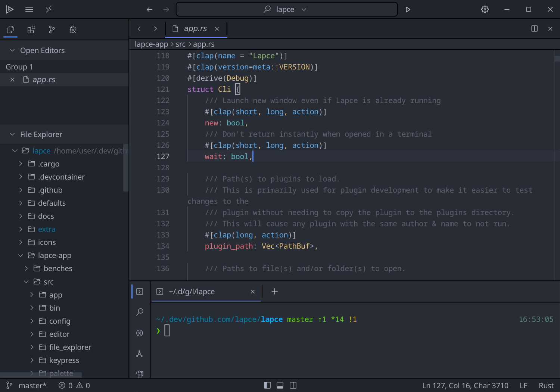
Task: Change the Rust language mode
Action: [x=546, y=385]
